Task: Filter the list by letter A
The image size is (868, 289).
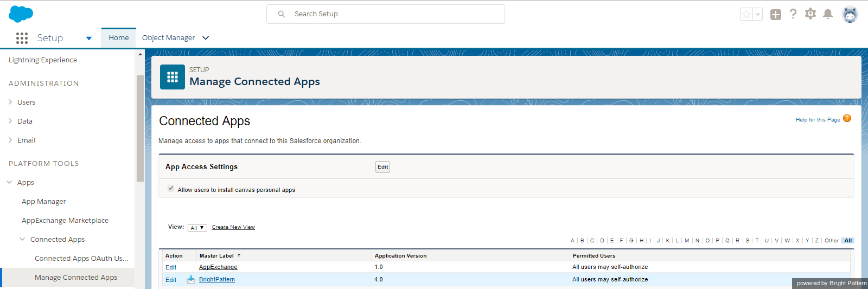Action: coord(572,240)
